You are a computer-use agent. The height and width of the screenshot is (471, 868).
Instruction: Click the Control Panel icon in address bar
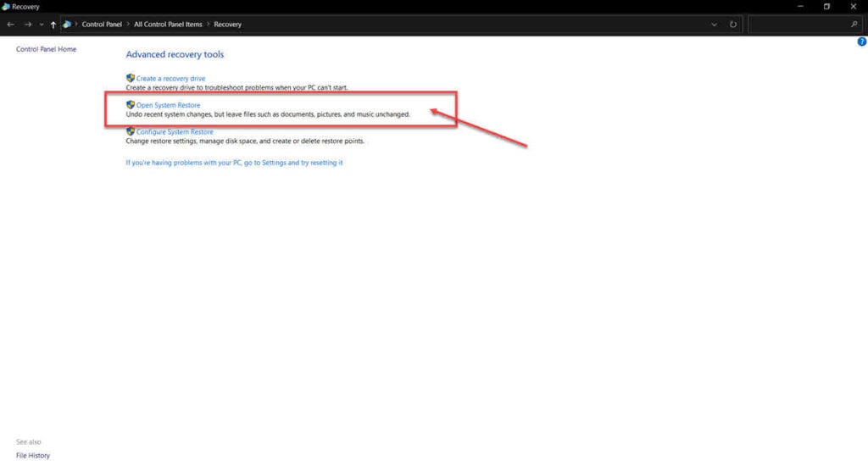pyautogui.click(x=67, y=25)
